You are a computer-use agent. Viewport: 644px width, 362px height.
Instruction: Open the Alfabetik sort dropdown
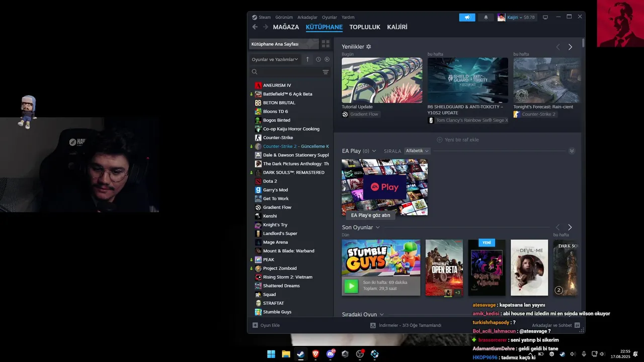coord(417,151)
